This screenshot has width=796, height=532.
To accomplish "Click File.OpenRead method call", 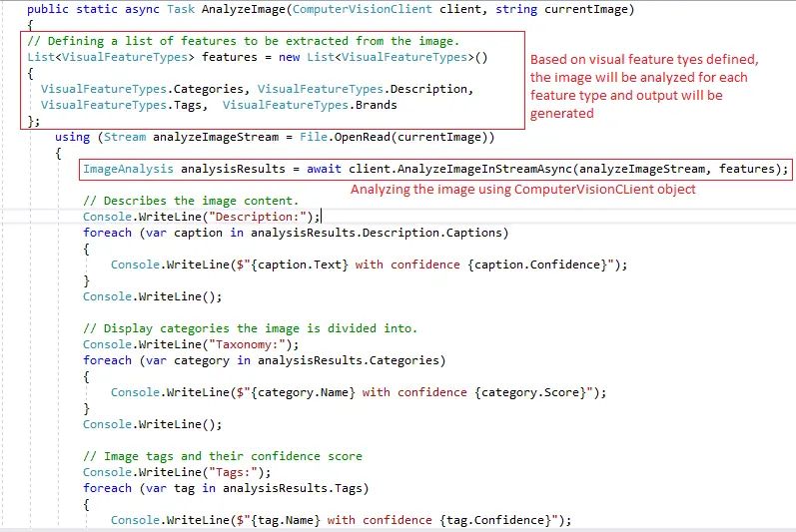I will 347,137.
